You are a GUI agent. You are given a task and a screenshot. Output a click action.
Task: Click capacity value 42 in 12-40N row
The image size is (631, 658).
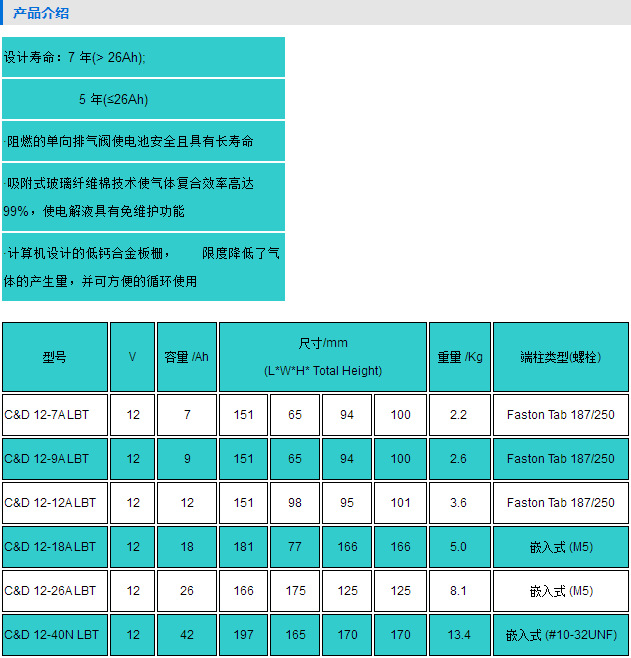187,634
